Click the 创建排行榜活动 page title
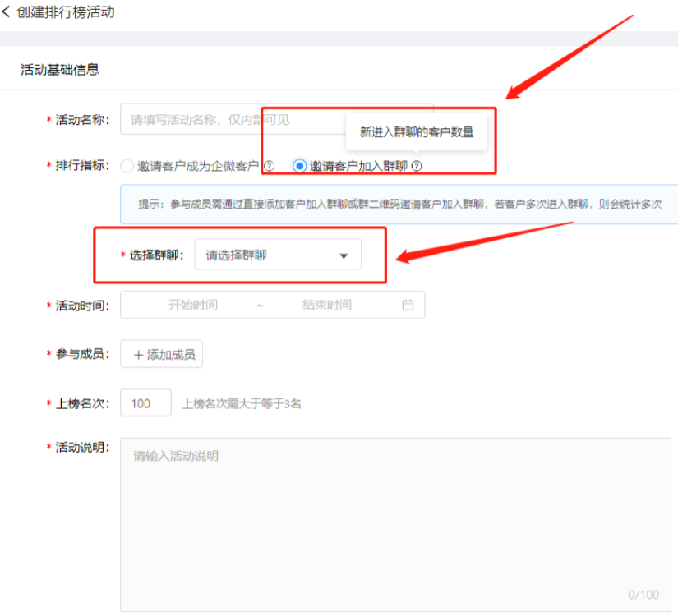 tap(66, 11)
